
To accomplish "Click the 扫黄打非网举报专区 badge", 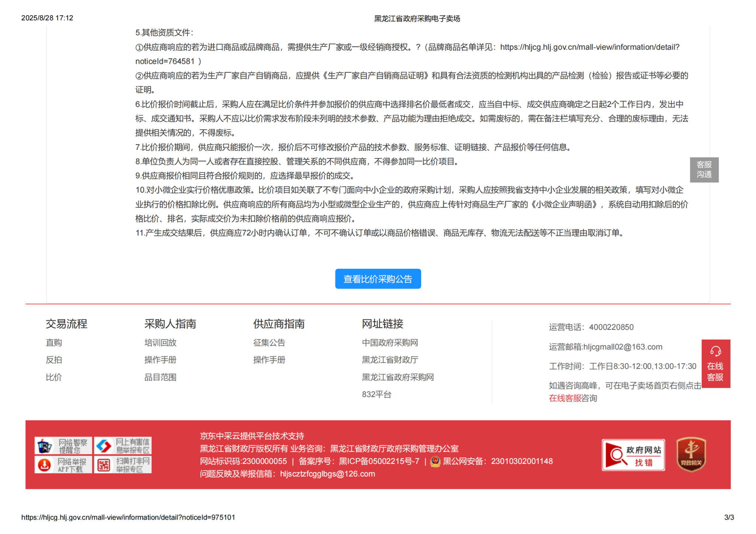I will 123,465.
